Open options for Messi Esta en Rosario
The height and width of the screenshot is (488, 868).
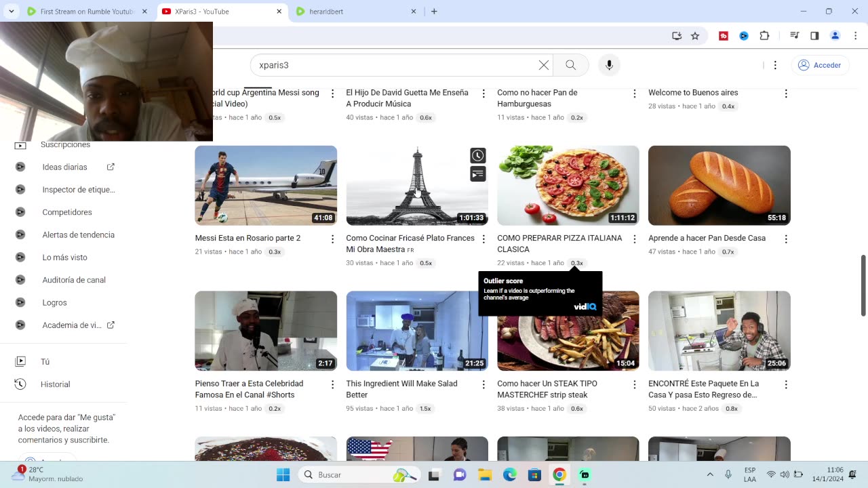click(332, 239)
